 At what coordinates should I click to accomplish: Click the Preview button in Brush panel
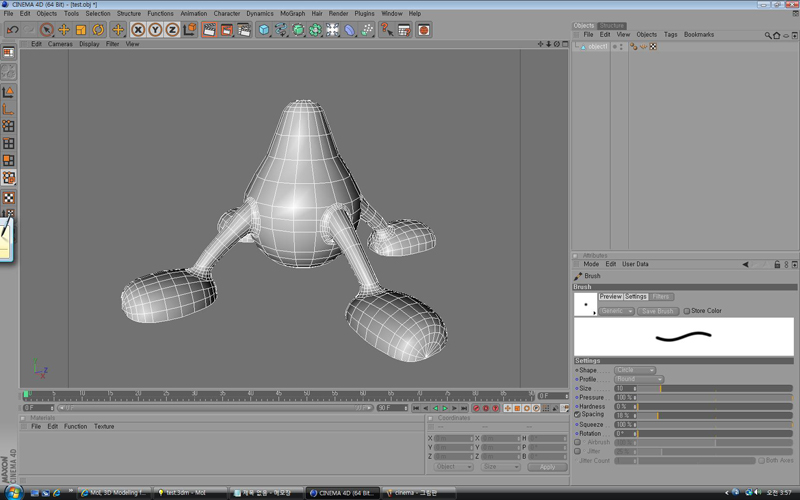click(610, 296)
